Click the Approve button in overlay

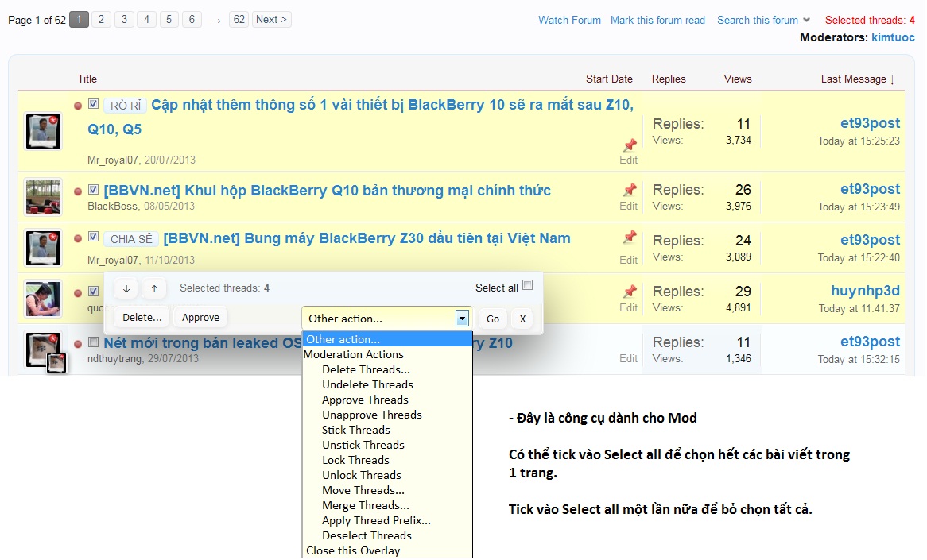200,318
